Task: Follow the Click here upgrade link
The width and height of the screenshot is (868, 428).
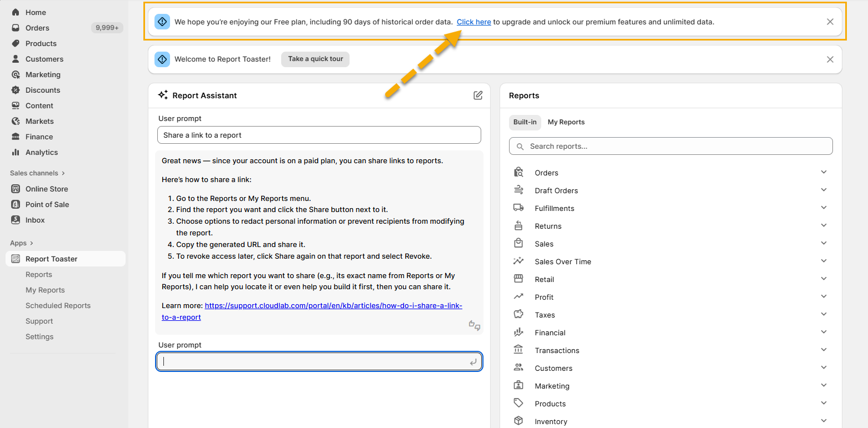Action: pyautogui.click(x=473, y=22)
